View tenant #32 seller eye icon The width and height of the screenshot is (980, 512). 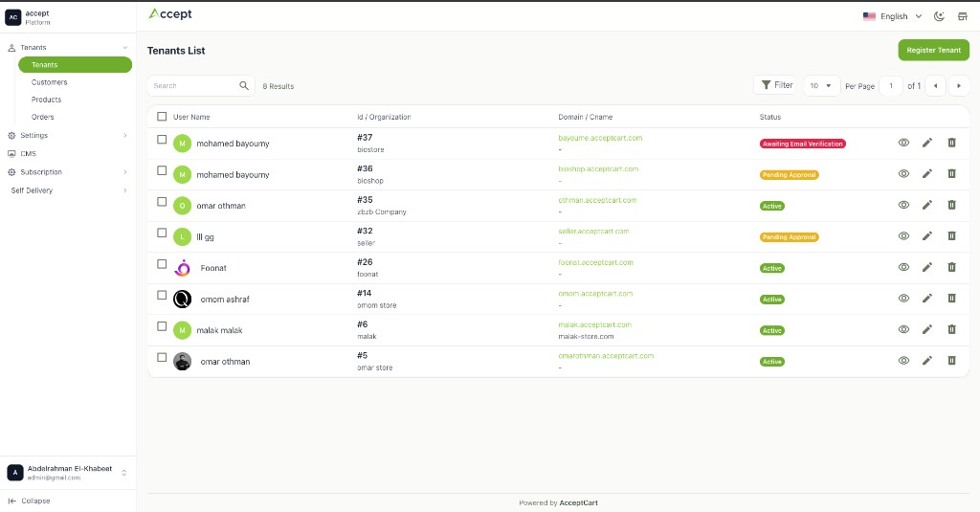(903, 235)
